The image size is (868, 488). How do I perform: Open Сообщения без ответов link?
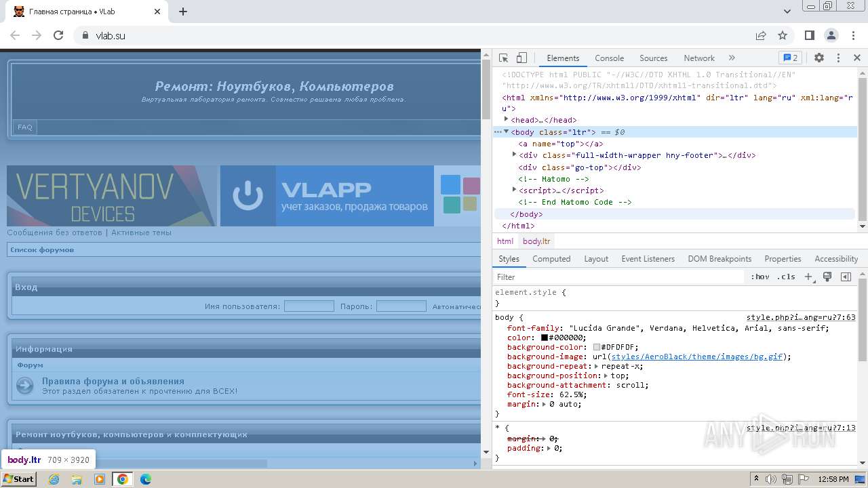coord(55,232)
